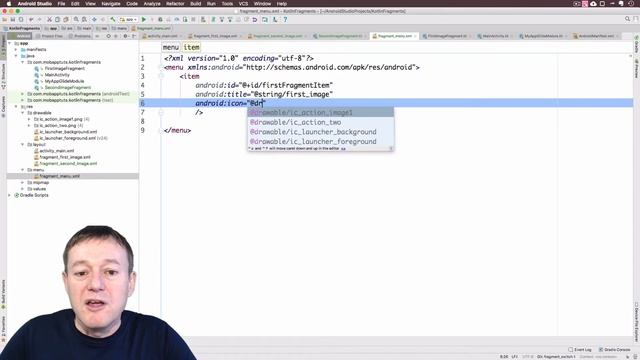
Task: Click the Project panel settings gear icon
Action: point(125,36)
